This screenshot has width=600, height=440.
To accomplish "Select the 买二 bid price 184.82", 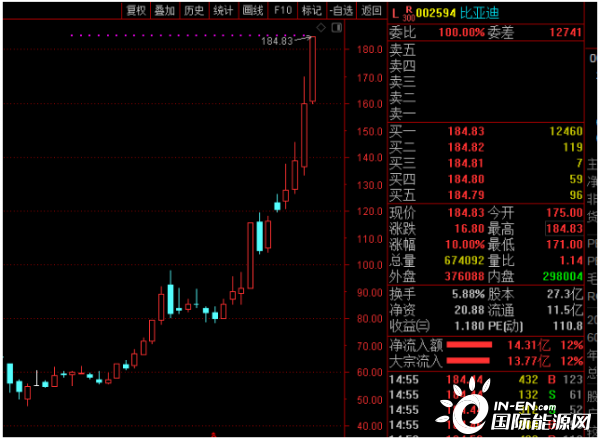I will click(x=466, y=147).
